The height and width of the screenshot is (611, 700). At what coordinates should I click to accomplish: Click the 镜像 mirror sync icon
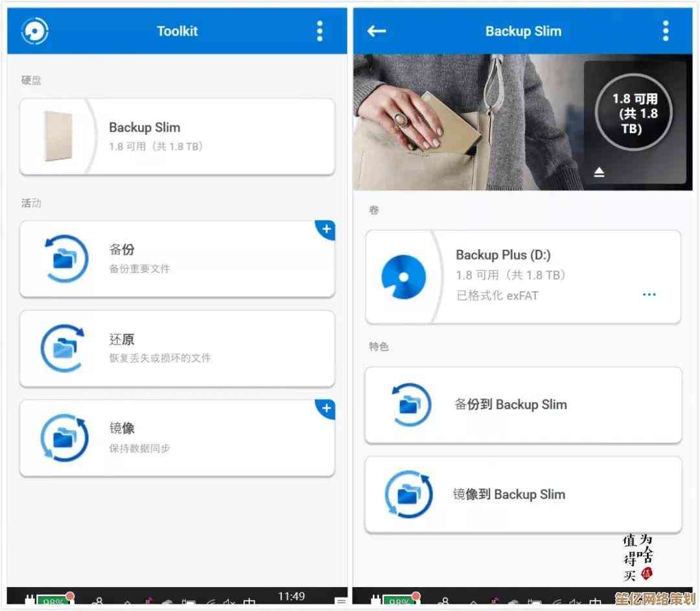click(64, 438)
